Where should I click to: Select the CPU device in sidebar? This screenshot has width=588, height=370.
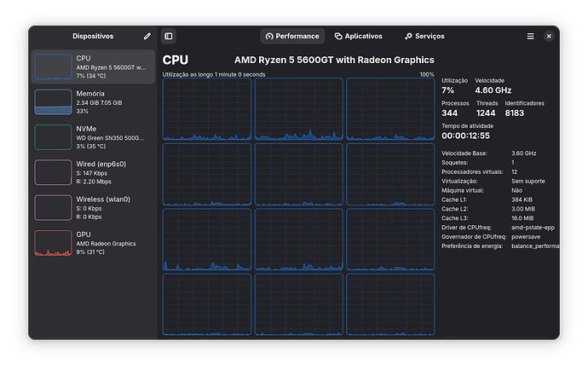click(x=93, y=66)
